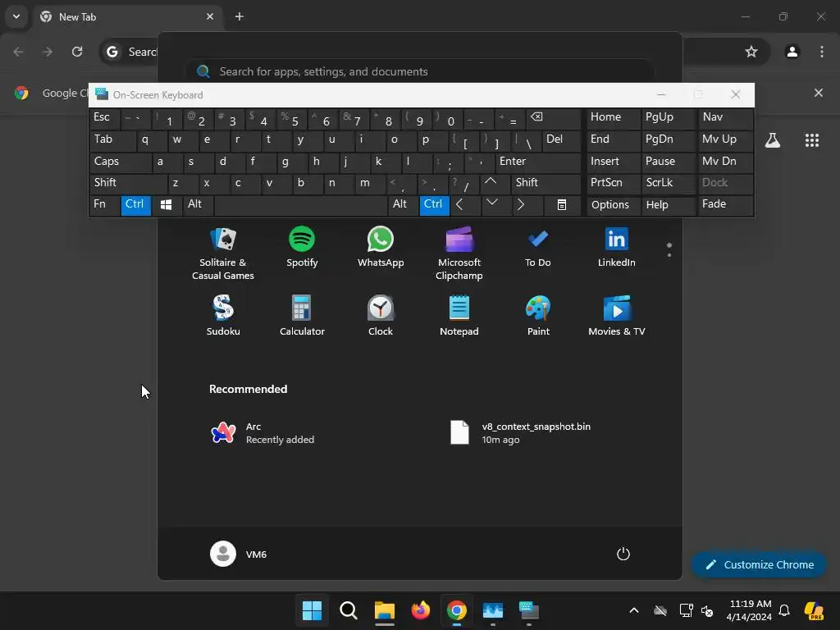Select the New Tab tab in Chrome

point(126,16)
